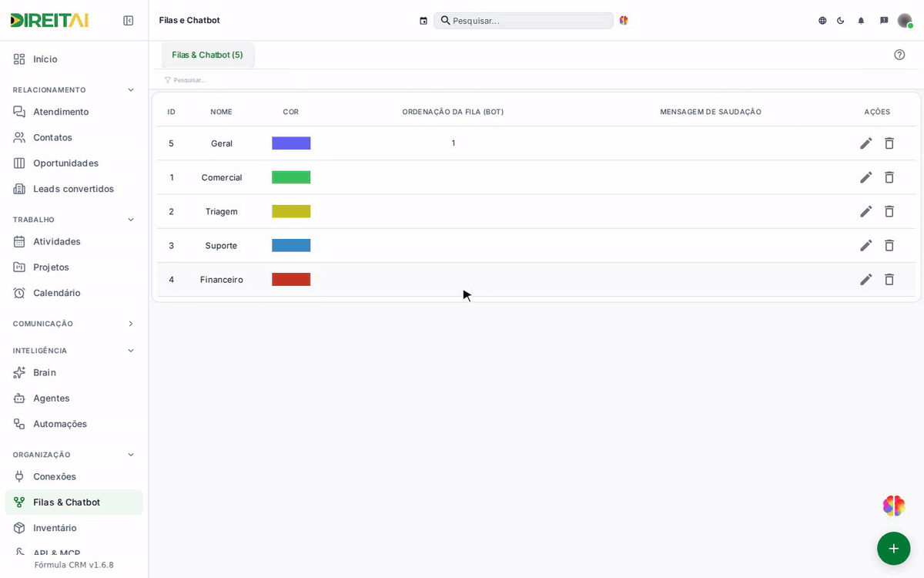Viewport: 924px width, 578px height.
Task: Open the help question mark icon
Action: pos(899,55)
